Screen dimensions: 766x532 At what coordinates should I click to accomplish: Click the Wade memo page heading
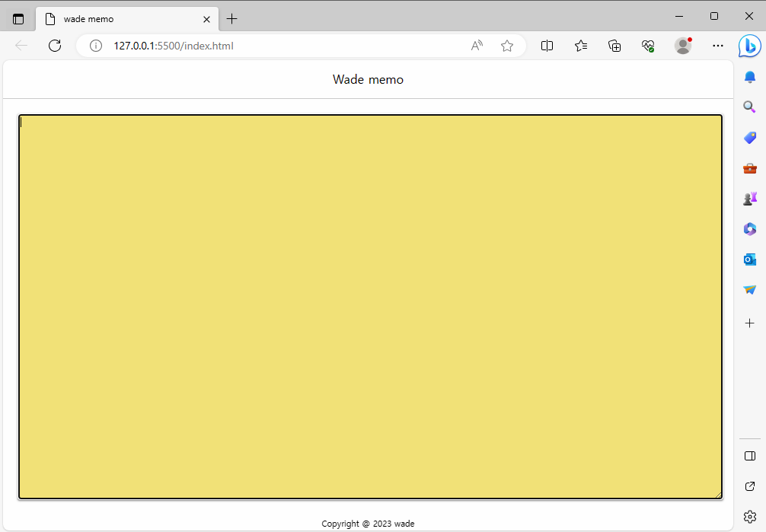368,80
